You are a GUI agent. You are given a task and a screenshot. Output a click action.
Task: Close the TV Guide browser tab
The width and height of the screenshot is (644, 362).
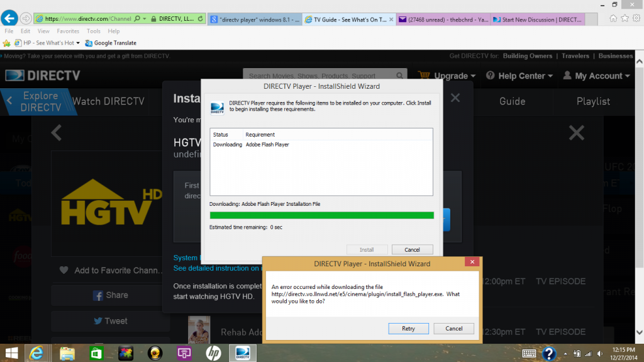click(391, 20)
